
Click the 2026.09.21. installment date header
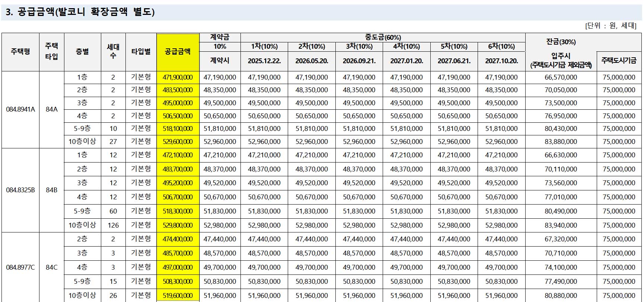click(359, 61)
